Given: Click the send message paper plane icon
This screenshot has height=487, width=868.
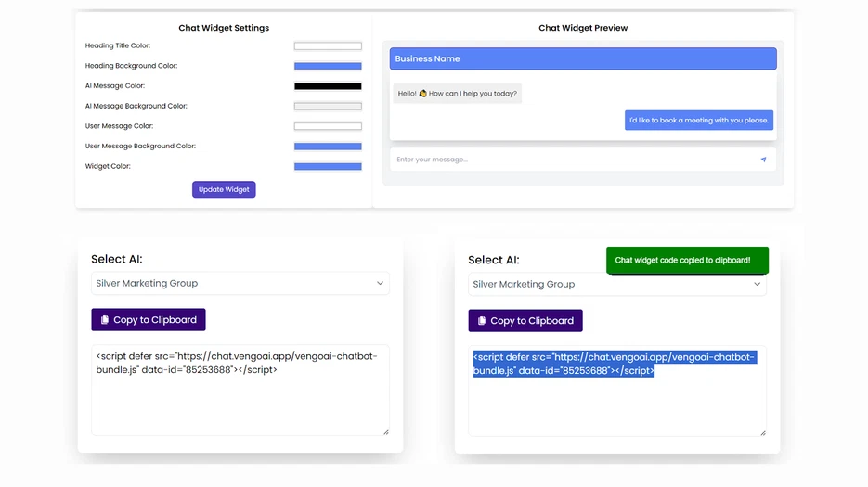Looking at the screenshot, I should 763,160.
